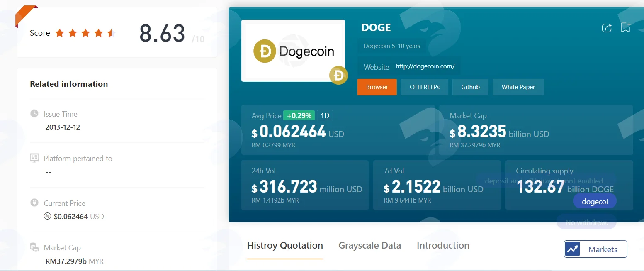Bookmark DOGE with the add-favorite icon
Image resolution: width=644 pixels, height=271 pixels.
pyautogui.click(x=626, y=27)
